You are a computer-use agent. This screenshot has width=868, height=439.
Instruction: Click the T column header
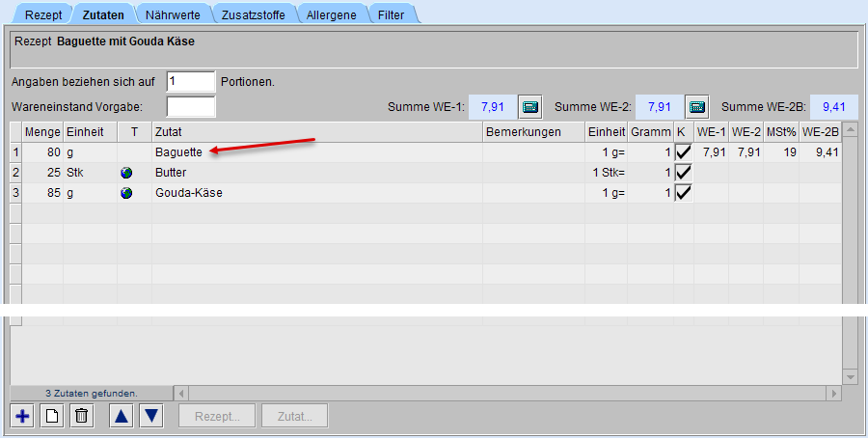(x=134, y=132)
